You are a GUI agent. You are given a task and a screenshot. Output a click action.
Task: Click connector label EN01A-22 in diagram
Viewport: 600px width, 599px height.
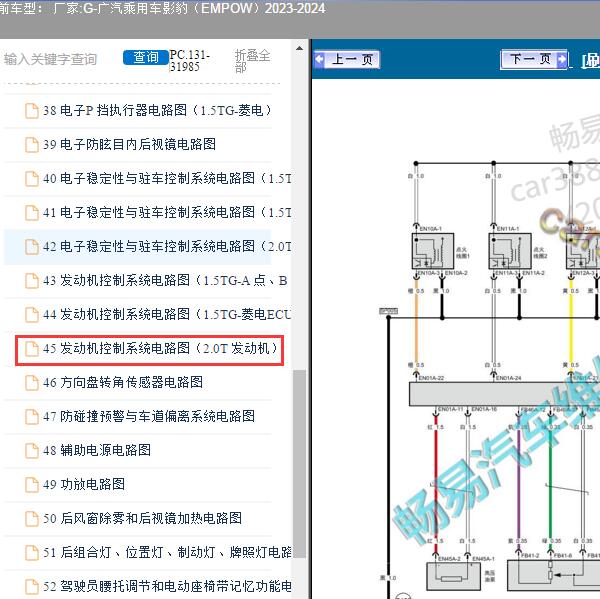coord(431,378)
